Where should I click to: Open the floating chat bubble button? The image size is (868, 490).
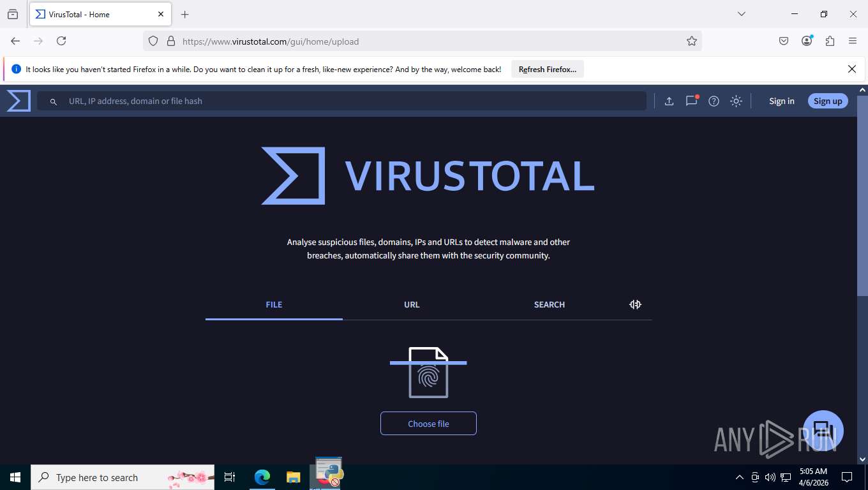pos(823,431)
